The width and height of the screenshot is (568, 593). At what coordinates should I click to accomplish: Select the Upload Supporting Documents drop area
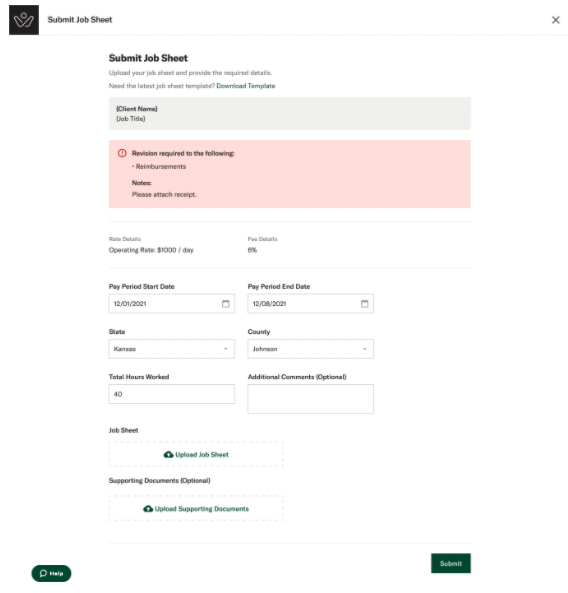196,508
